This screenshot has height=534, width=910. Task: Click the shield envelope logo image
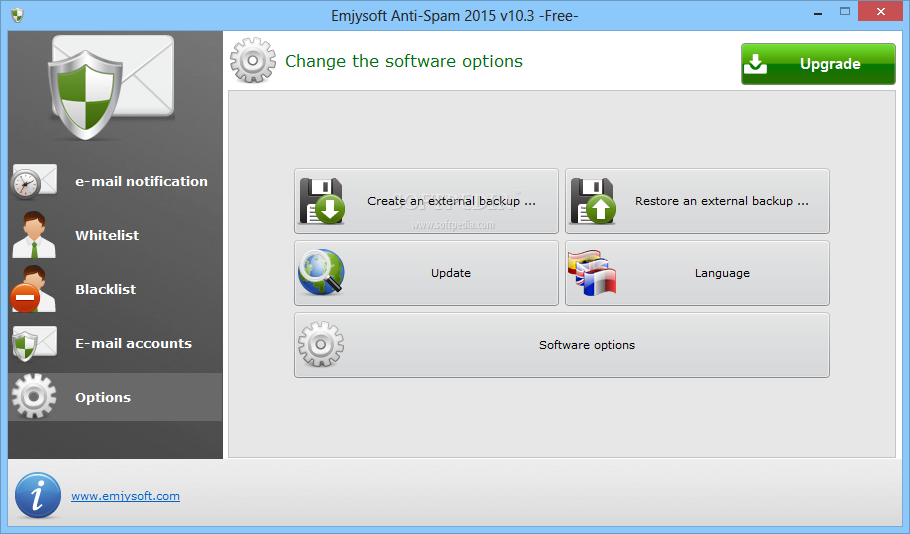click(111, 87)
